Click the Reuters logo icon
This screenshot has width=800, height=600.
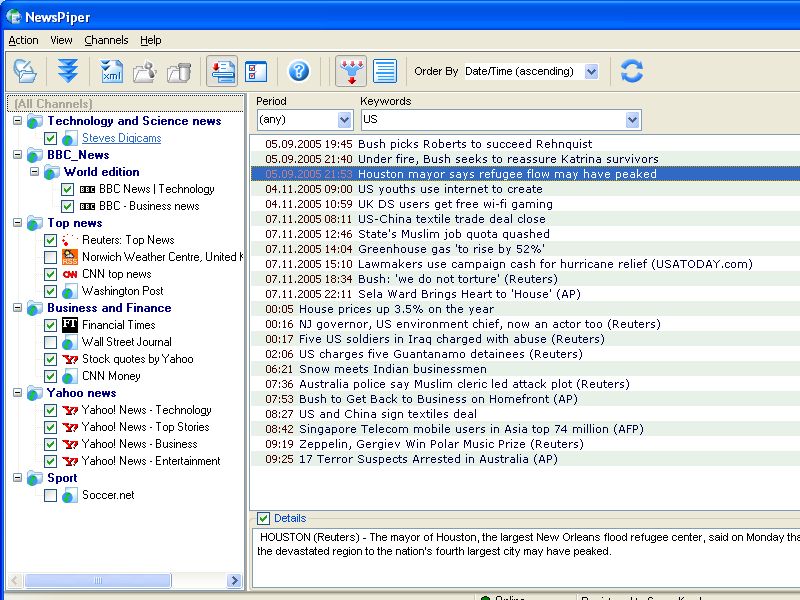pyautogui.click(x=70, y=240)
